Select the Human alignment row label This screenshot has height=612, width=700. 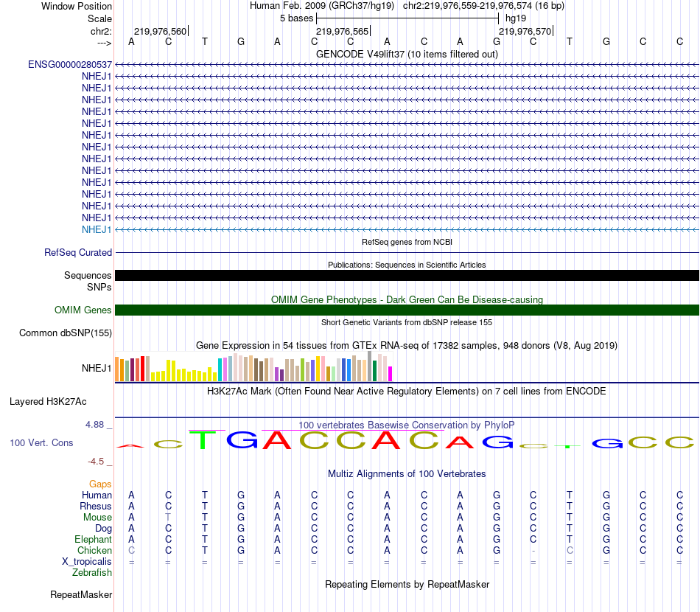click(97, 495)
